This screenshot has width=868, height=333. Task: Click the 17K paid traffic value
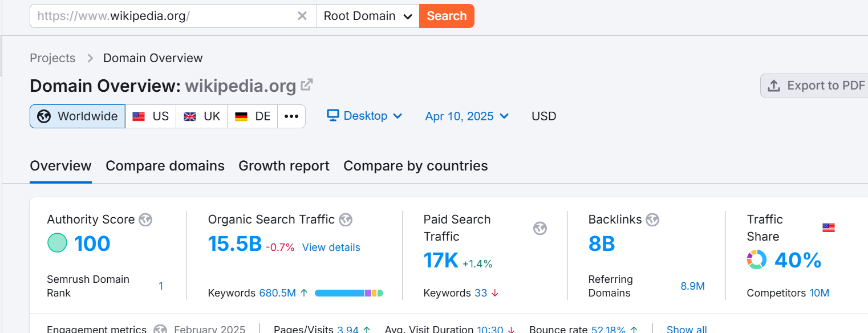tap(441, 260)
